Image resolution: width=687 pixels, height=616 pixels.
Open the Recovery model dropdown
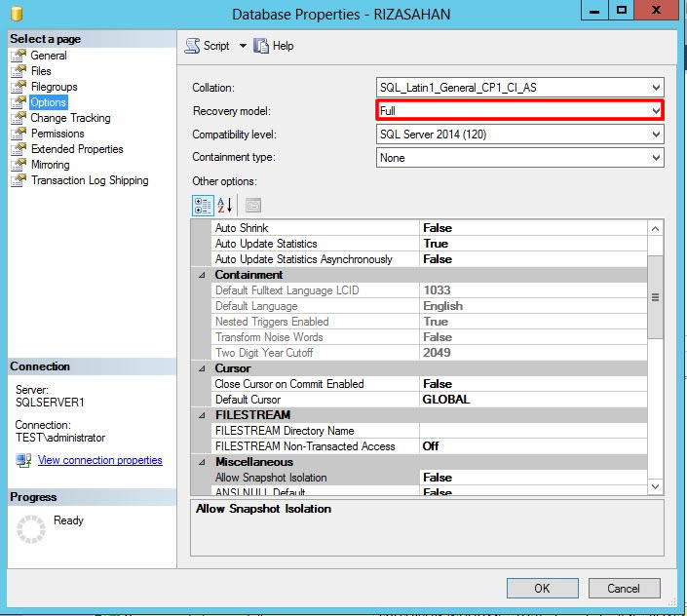coord(656,110)
